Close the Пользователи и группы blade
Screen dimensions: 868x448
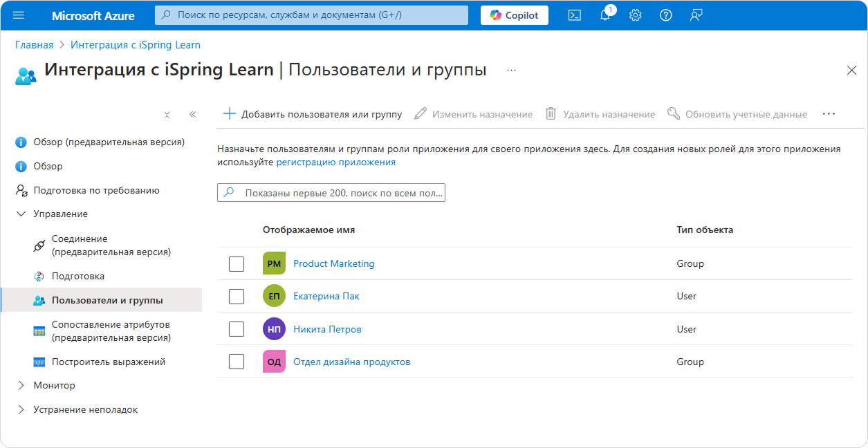click(x=852, y=70)
